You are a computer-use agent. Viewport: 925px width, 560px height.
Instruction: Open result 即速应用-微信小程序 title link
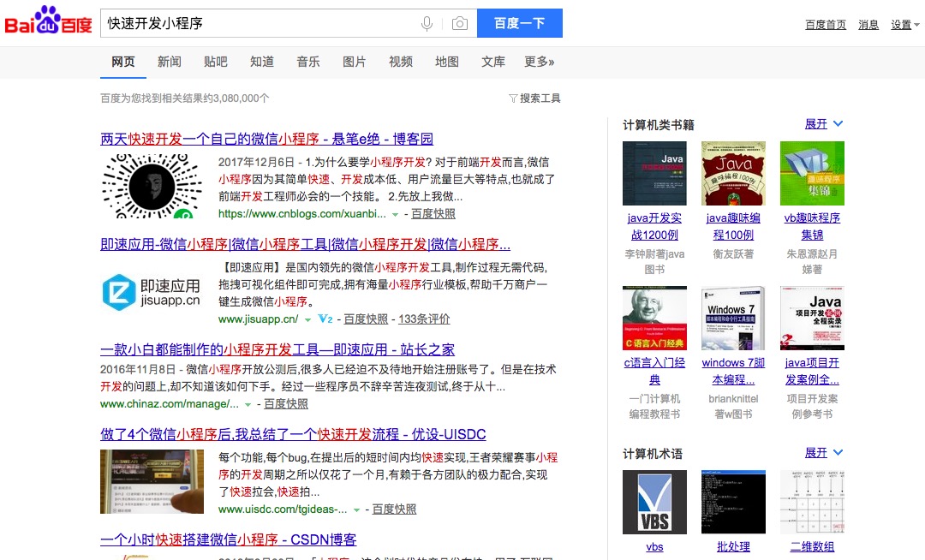pos(305,244)
